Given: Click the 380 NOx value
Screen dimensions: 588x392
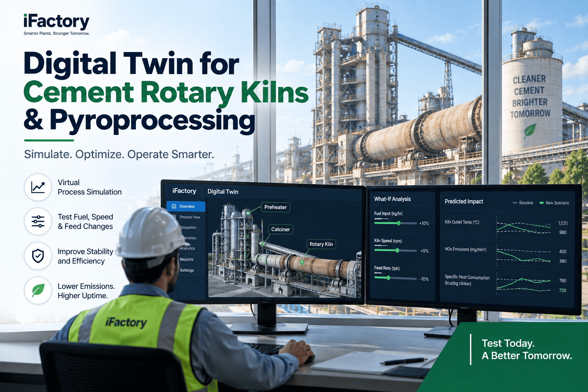Looking at the screenshot, I should 563,261.
